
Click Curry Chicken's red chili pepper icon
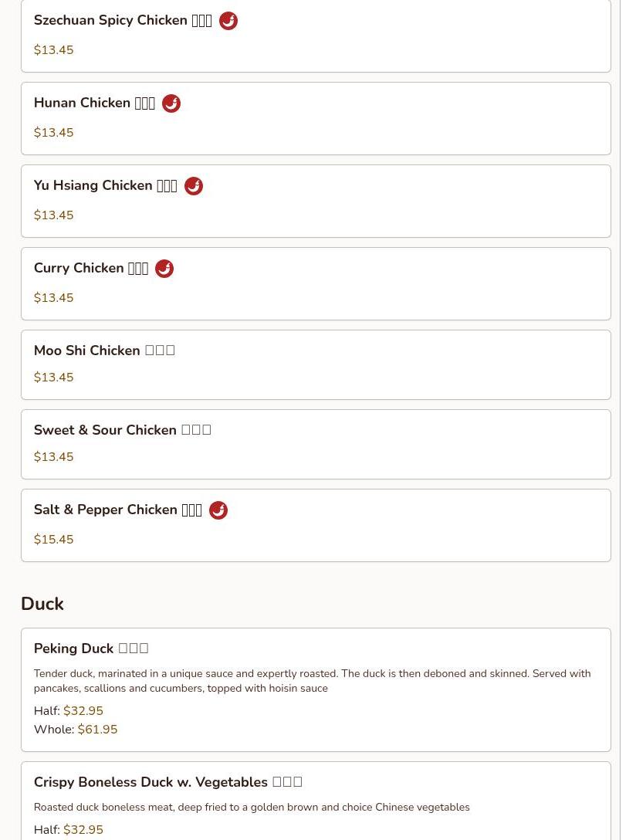(164, 269)
